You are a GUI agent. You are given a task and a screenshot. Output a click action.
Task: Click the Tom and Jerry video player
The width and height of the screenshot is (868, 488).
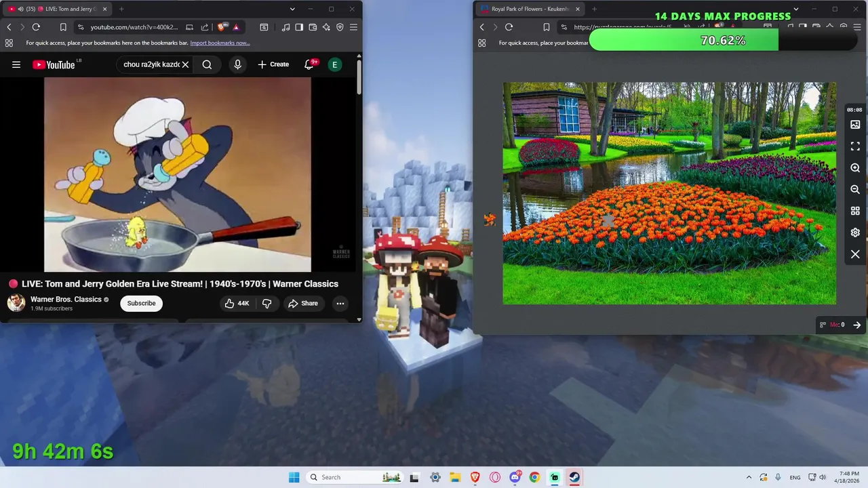[178, 174]
